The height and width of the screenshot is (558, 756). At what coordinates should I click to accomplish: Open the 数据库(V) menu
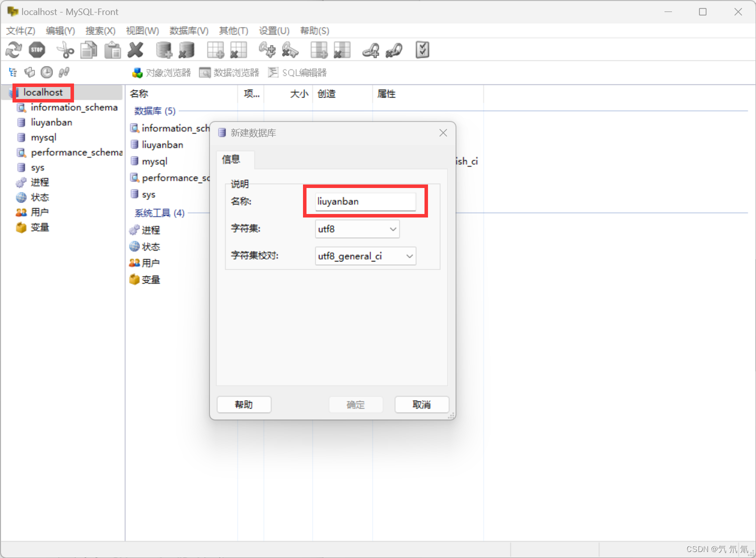pos(189,31)
